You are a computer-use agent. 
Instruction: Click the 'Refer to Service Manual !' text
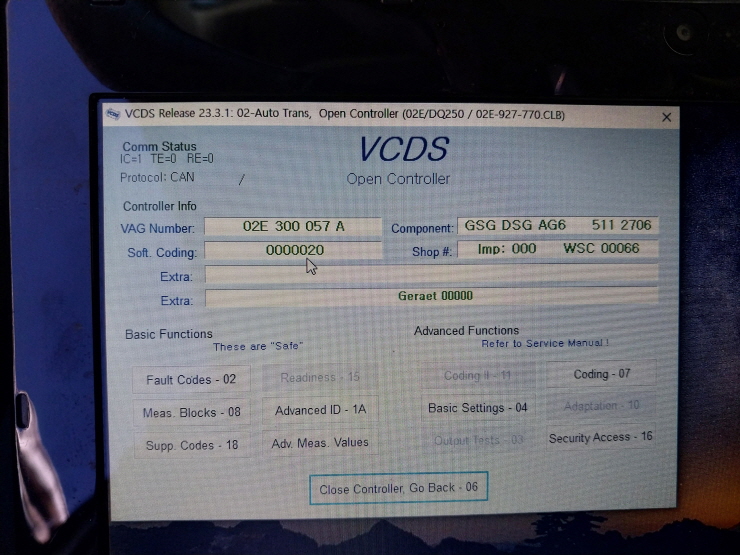click(x=545, y=343)
